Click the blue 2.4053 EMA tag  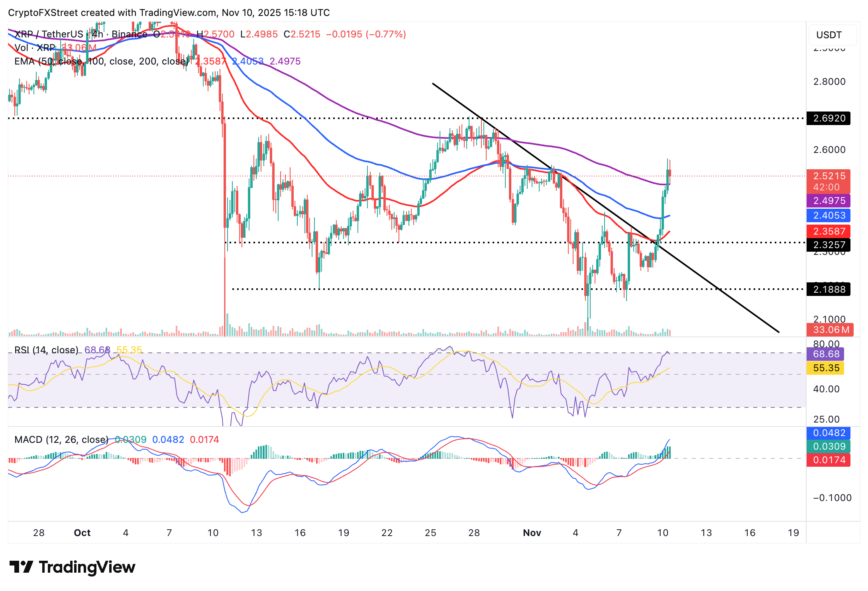click(x=829, y=215)
